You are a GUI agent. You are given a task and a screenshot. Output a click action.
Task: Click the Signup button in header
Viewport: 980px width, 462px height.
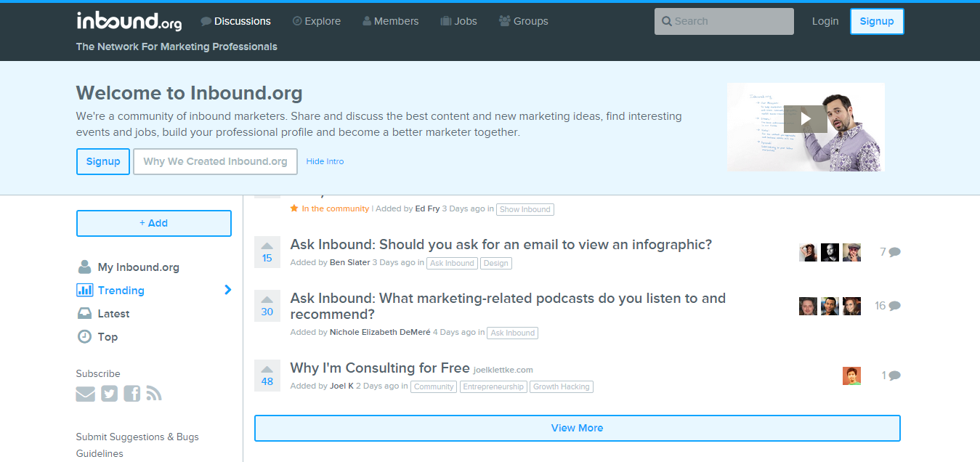[x=877, y=21]
